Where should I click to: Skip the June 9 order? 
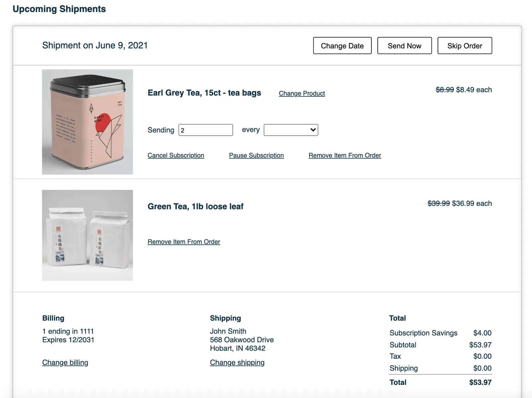pos(465,46)
